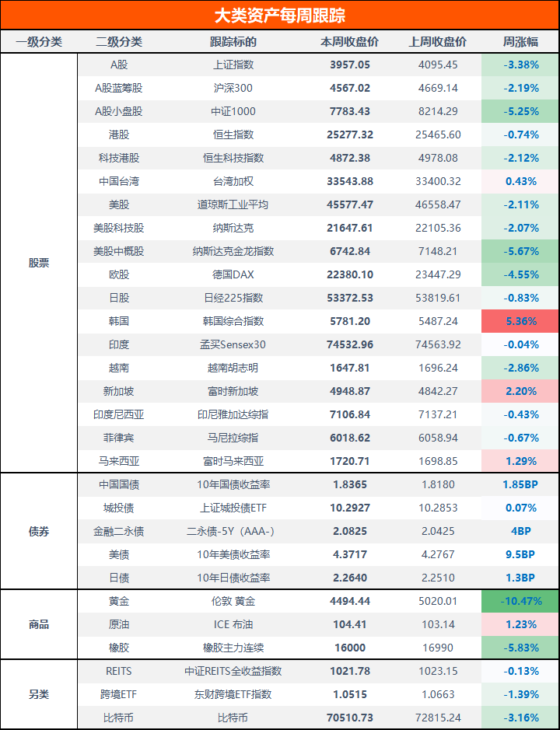
Task: Click the red 5.36% weekly change cell
Action: click(x=520, y=321)
